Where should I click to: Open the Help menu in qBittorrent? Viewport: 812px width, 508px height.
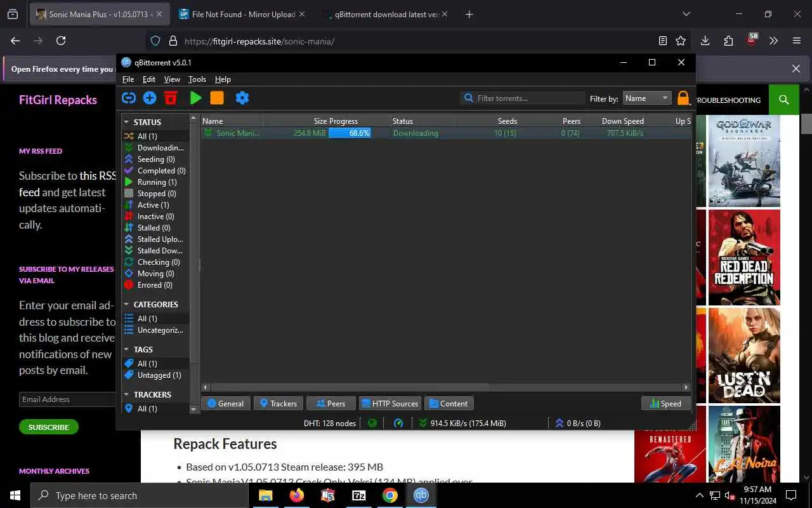[x=223, y=79]
